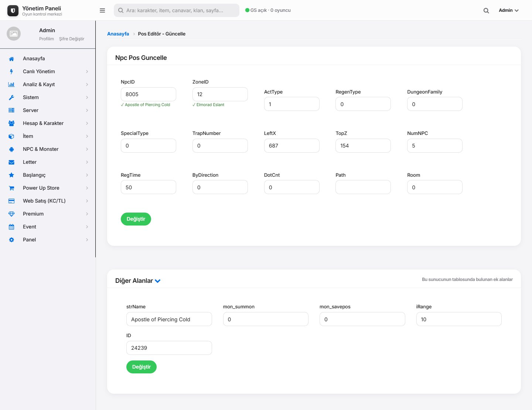Click the iRange input field
The image size is (532, 410).
[459, 319]
